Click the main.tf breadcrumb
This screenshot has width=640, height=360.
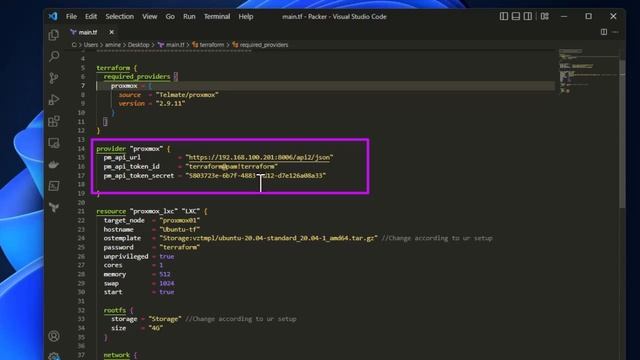click(171, 45)
